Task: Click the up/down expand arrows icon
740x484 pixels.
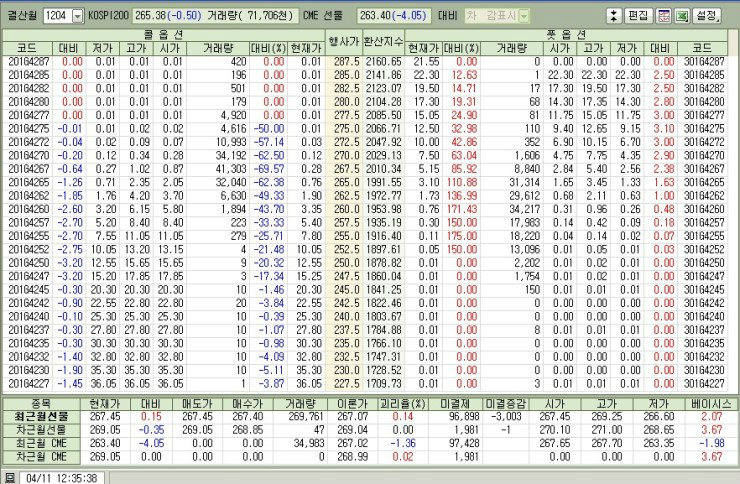Action: pyautogui.click(x=614, y=16)
